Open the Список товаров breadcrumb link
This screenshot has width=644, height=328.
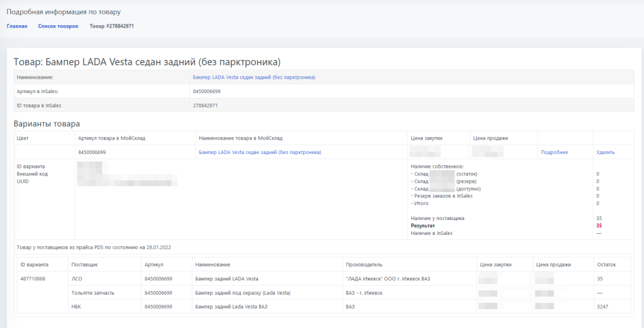click(58, 26)
